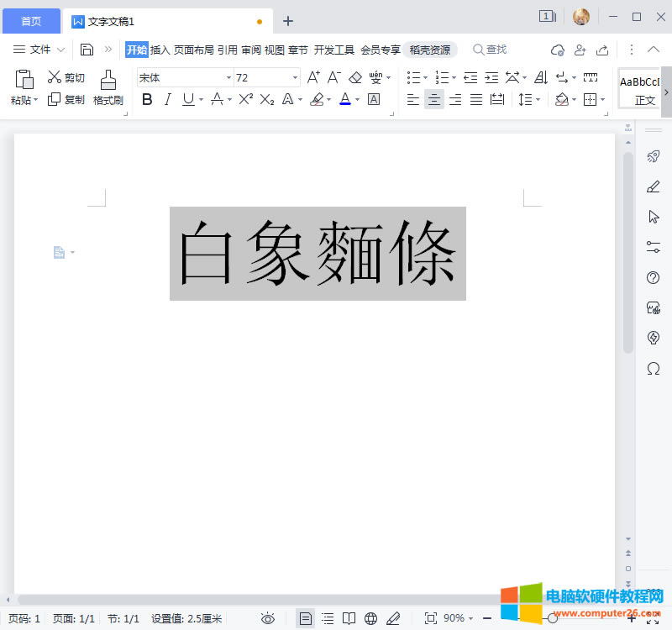
Task: Click the help question mark sidebar icon
Action: (654, 278)
